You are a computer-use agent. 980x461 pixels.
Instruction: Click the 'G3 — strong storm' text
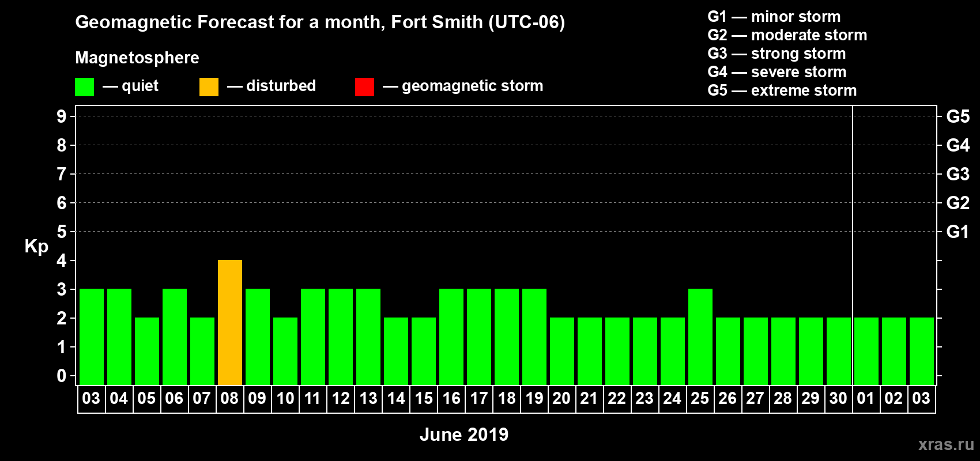[777, 54]
